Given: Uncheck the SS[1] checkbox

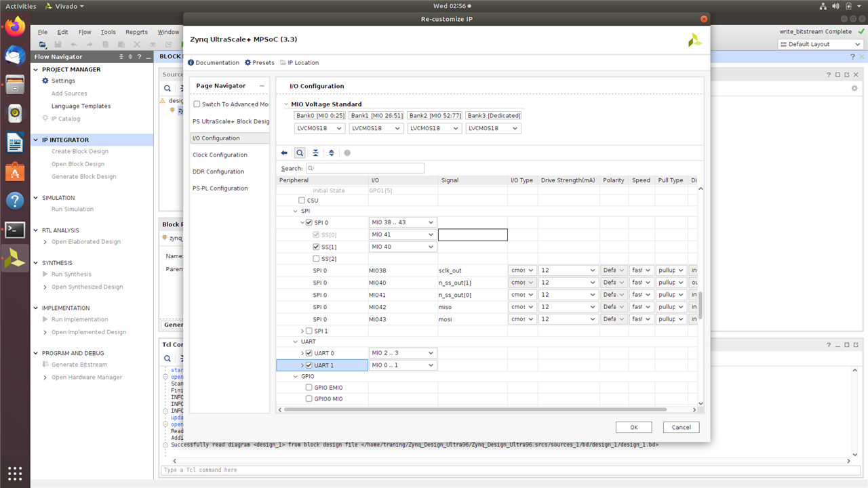Looking at the screenshot, I should (x=316, y=247).
